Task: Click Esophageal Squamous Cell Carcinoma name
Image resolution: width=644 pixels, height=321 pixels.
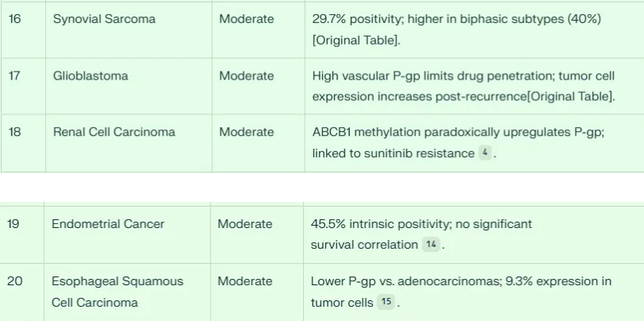Action: 118,292
